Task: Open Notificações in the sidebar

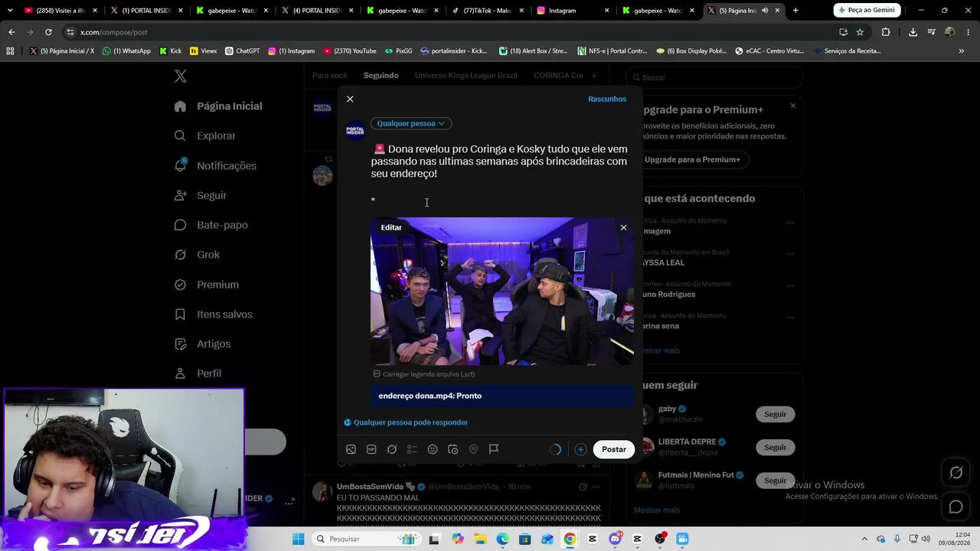Action: pos(215,165)
